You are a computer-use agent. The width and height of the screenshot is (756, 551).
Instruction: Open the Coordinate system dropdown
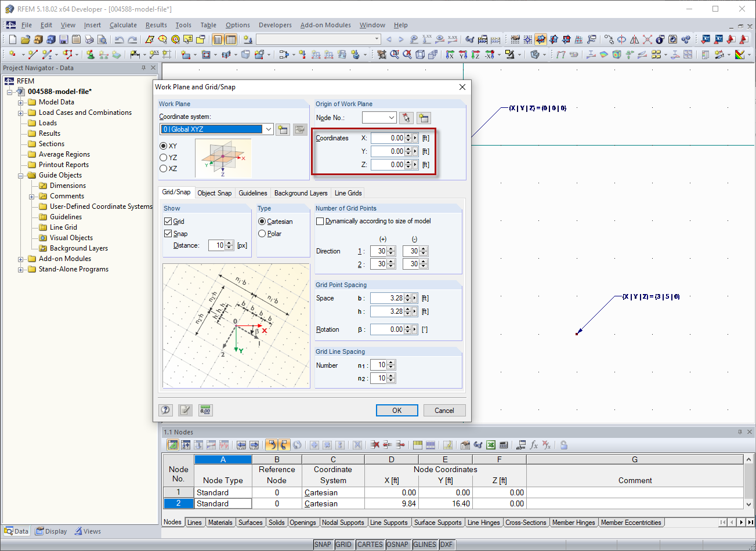click(270, 129)
